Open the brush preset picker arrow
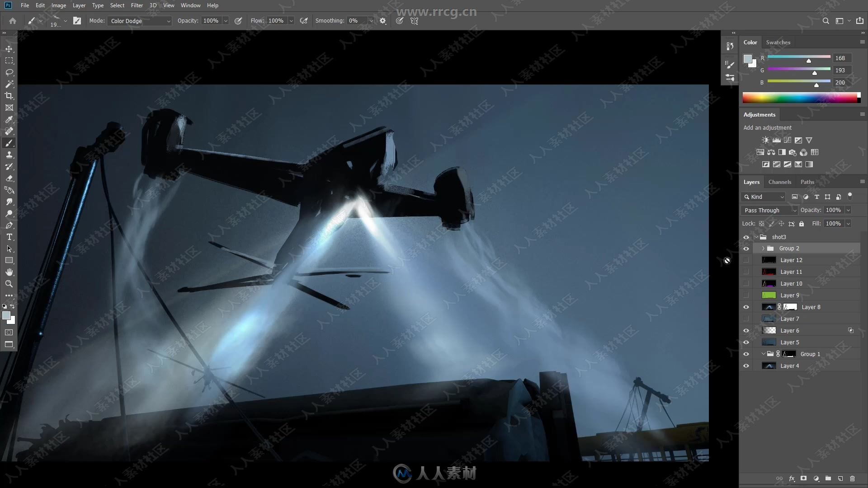 66,21
